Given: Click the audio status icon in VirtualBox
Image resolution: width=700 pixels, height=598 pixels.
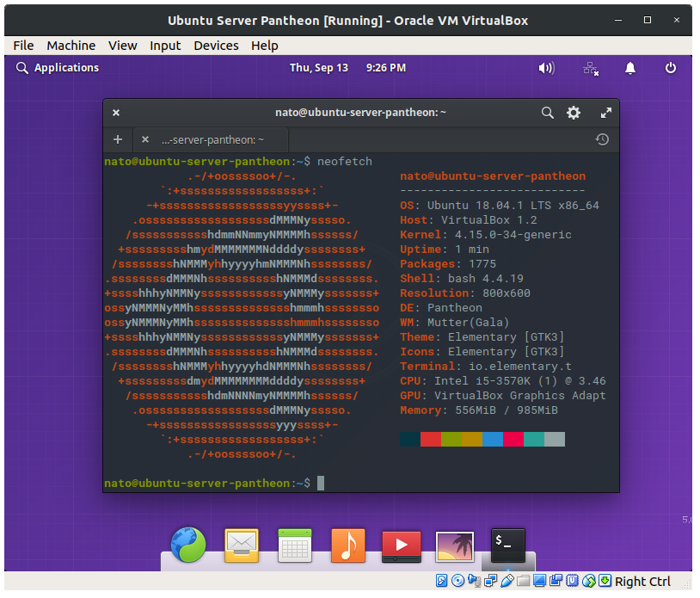Looking at the screenshot, I should pos(474,581).
